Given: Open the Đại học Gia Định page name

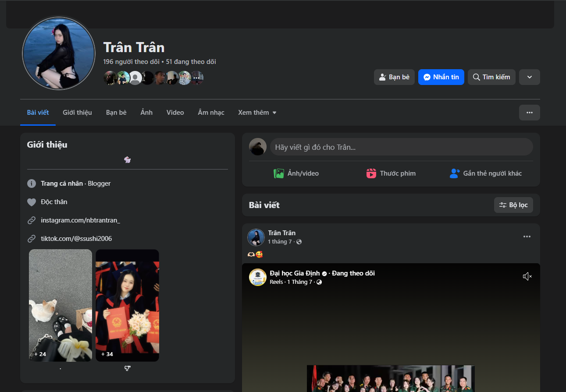Looking at the screenshot, I should pyautogui.click(x=295, y=273).
